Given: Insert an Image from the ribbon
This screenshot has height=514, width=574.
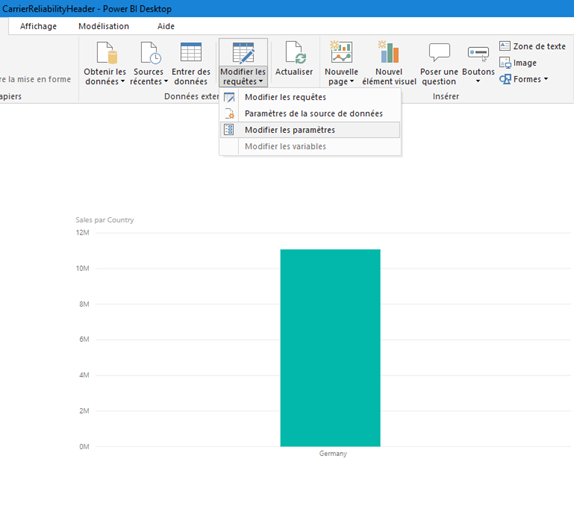Looking at the screenshot, I should point(518,63).
